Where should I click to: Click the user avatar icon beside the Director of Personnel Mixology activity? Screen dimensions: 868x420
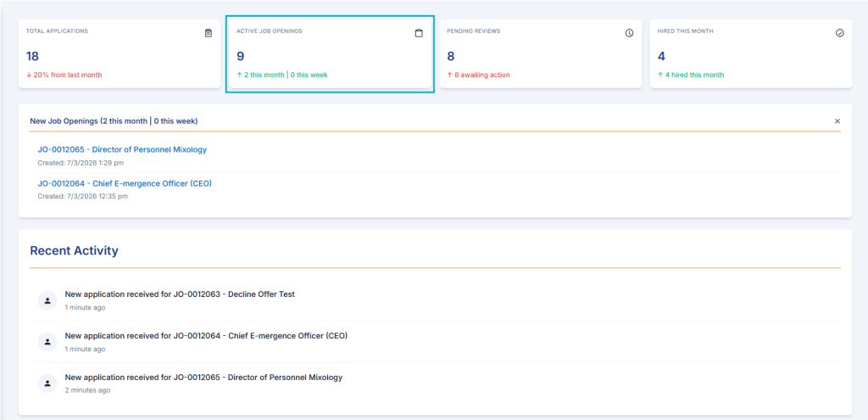coord(47,383)
